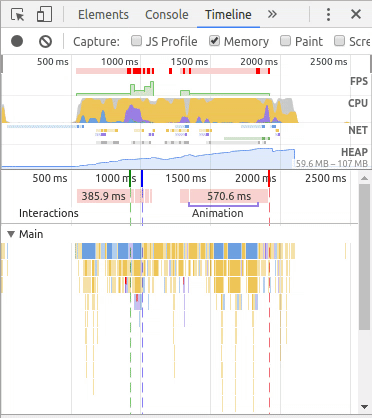Select the Timeline tab
This screenshot has width=372, height=418.
228,15
